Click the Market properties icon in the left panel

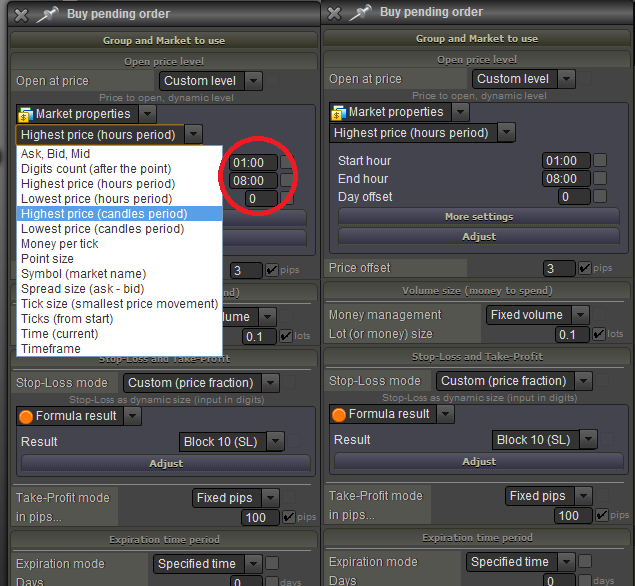click(x=26, y=114)
